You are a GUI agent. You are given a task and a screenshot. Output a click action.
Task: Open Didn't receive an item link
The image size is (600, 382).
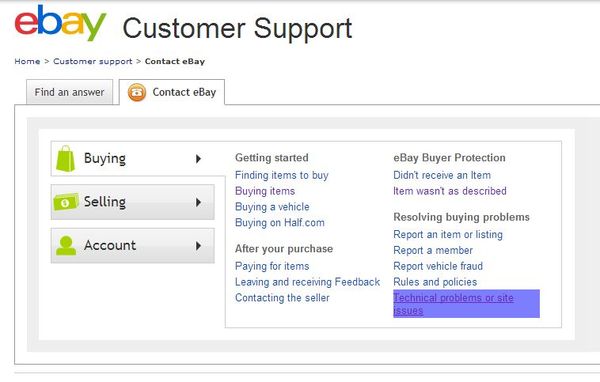pos(442,175)
